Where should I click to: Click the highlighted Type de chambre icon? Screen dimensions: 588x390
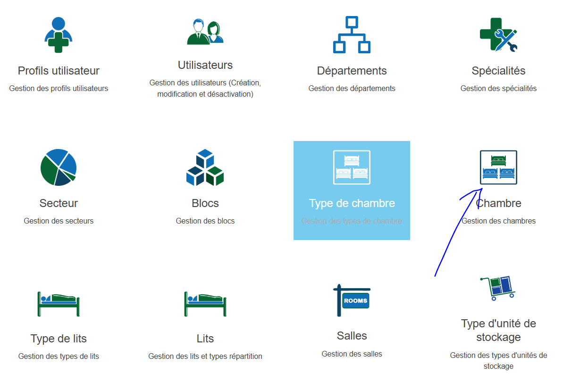[352, 167]
